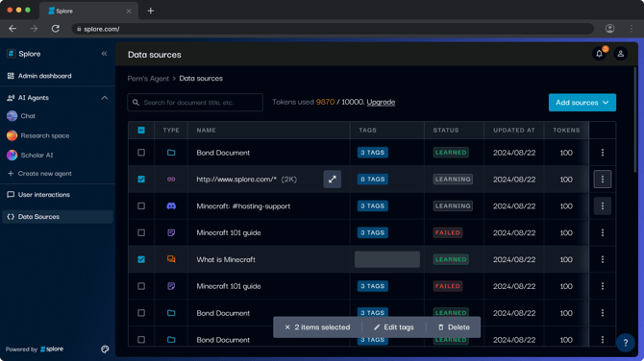Image resolution: width=644 pixels, height=361 pixels.
Task: Reload the browser page
Action: 56,29
